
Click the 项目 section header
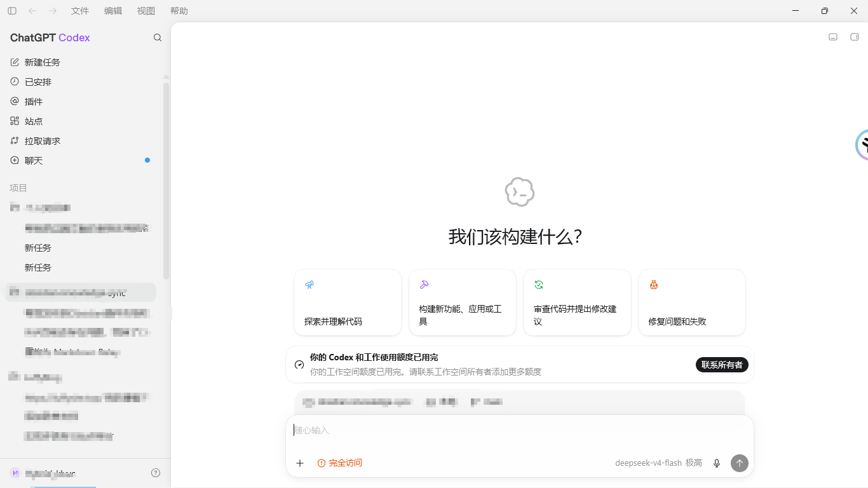18,188
